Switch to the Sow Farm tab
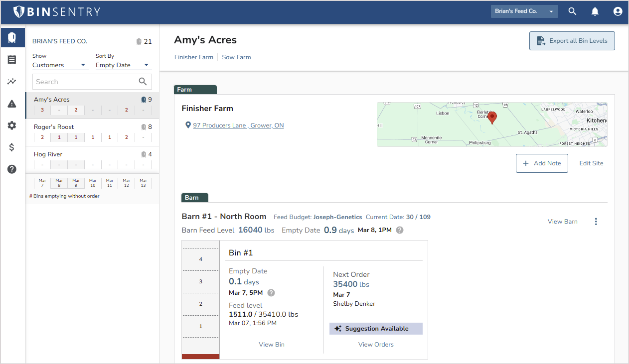The image size is (629, 364). coord(236,57)
